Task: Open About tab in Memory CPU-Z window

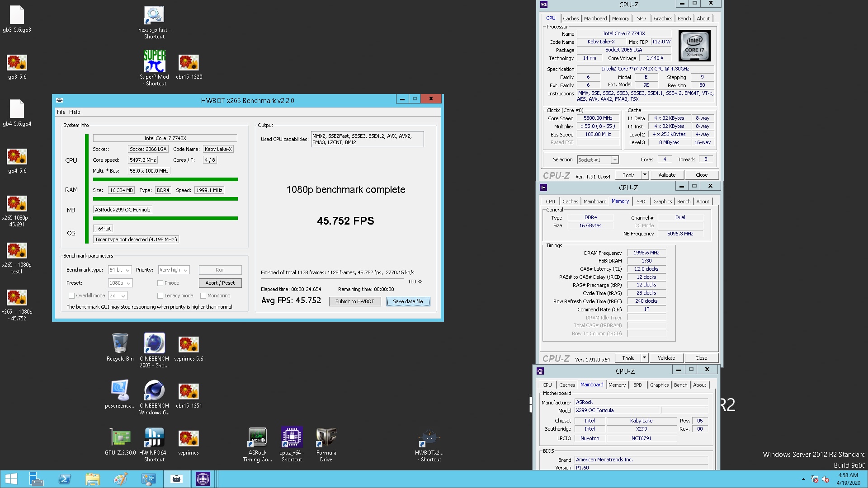Action: pyautogui.click(x=703, y=202)
